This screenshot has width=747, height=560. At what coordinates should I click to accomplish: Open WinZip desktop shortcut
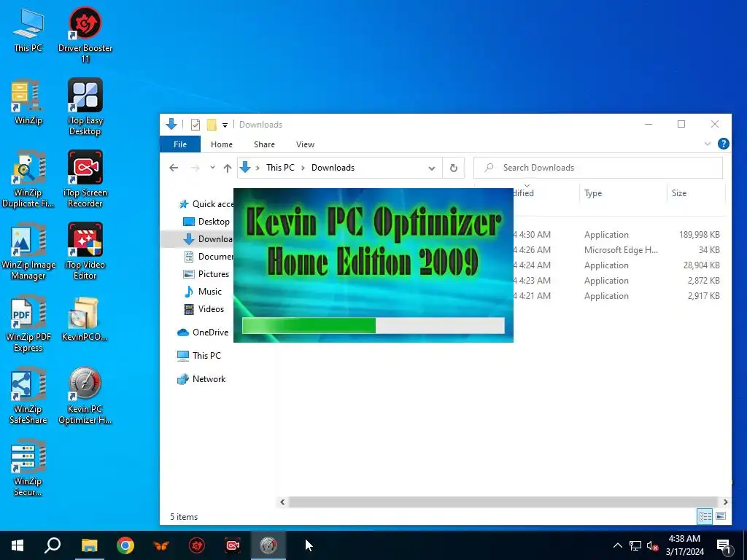click(28, 102)
